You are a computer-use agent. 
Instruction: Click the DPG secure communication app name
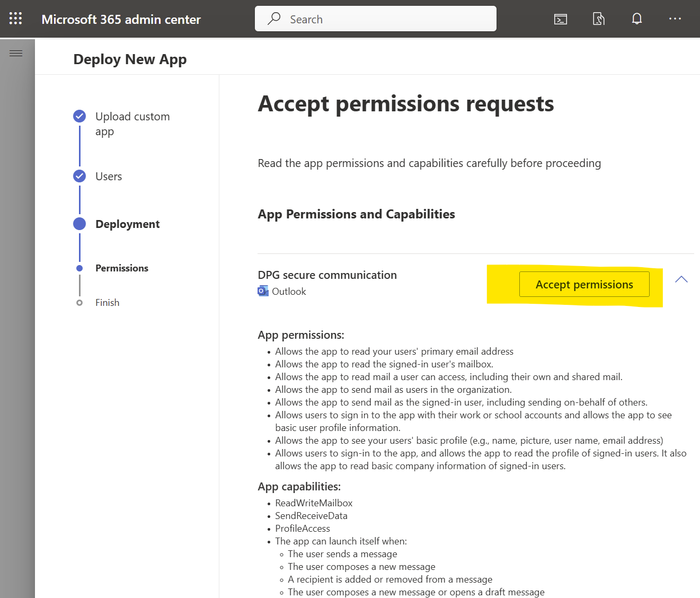(327, 275)
